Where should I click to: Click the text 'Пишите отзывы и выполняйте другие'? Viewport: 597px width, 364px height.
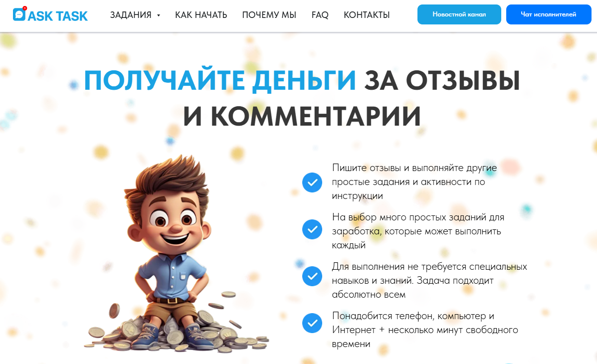click(x=414, y=168)
